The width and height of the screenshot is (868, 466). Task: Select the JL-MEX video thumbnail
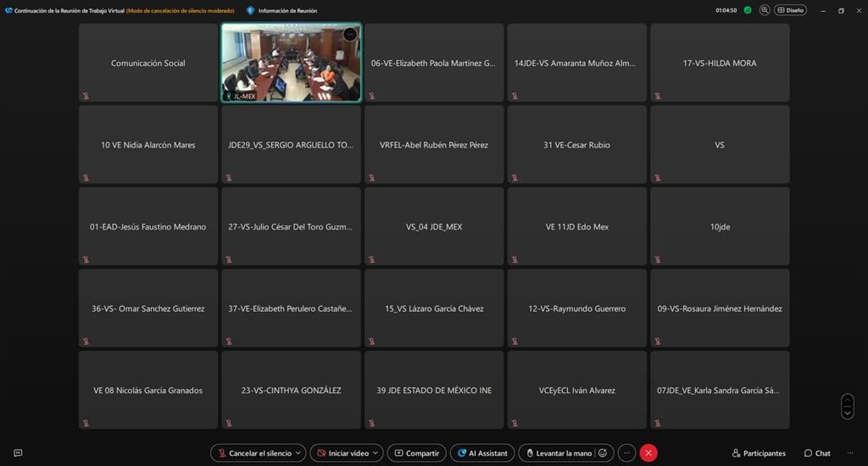pyautogui.click(x=292, y=63)
